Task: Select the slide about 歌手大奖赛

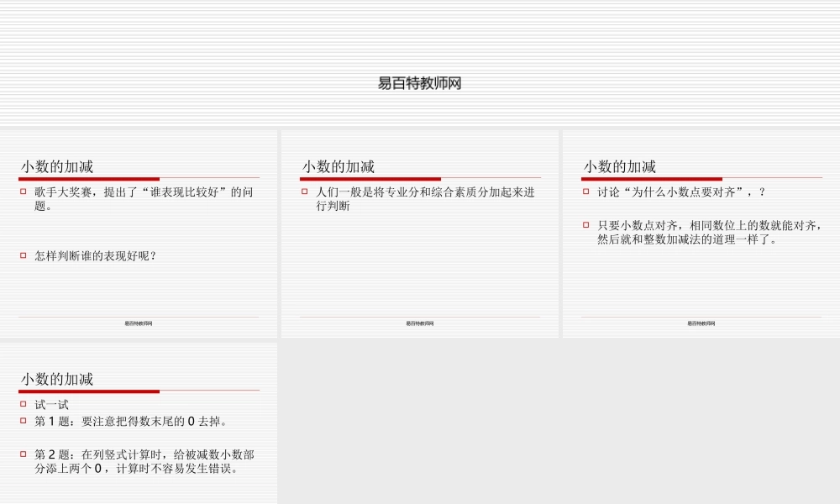Action: [139, 234]
